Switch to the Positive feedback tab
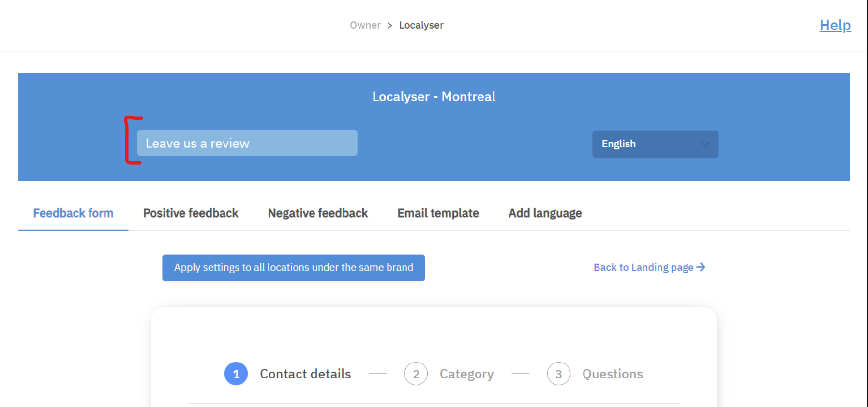 click(x=191, y=213)
